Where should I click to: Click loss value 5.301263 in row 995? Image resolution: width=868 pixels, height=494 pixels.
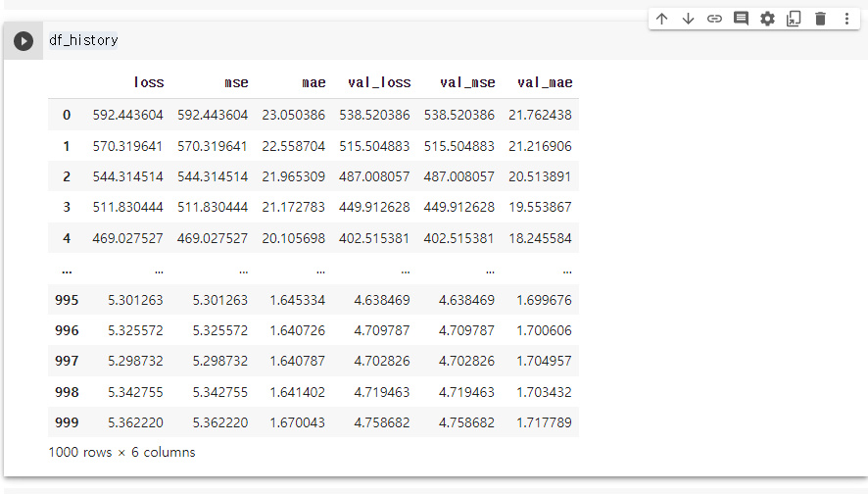point(135,300)
